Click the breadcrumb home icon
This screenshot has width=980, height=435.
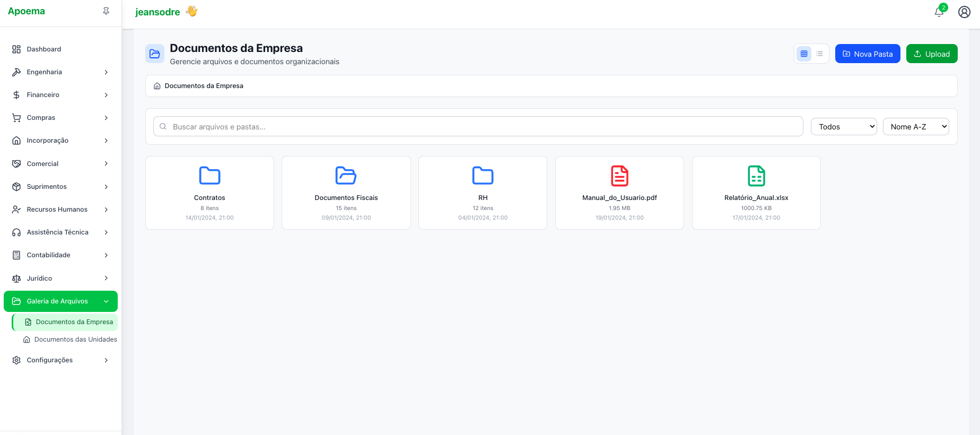pos(157,86)
